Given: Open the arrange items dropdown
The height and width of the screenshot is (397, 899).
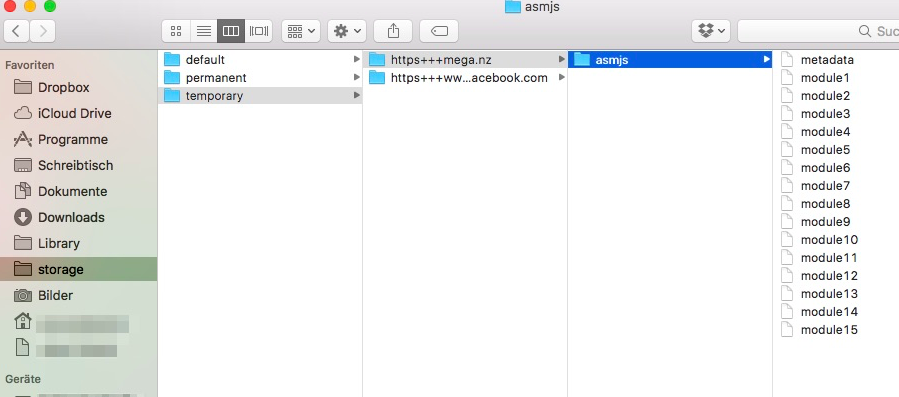Looking at the screenshot, I should click(x=301, y=31).
